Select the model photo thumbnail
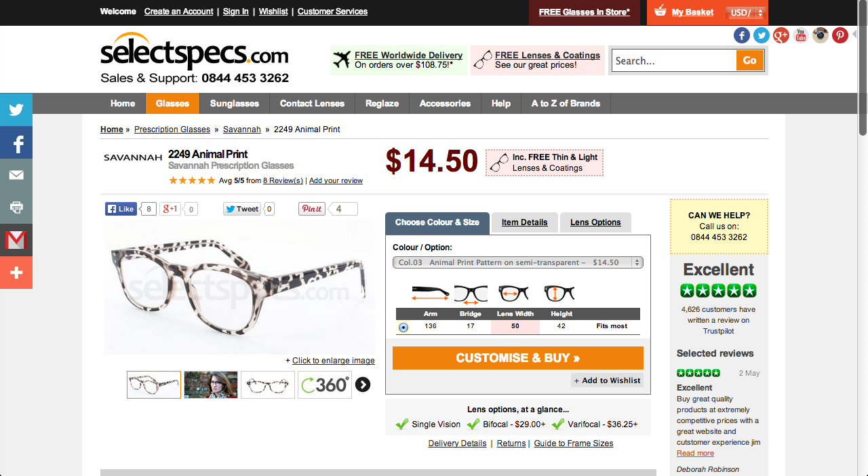 coord(211,384)
